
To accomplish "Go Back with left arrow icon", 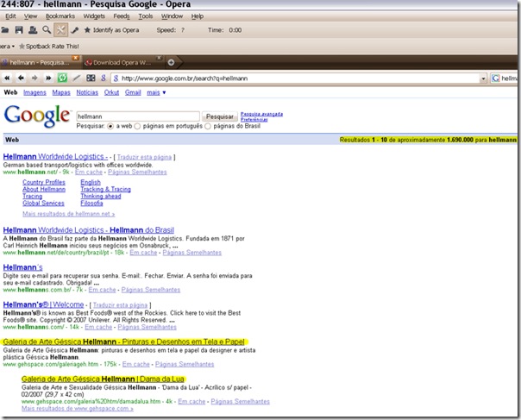I will (x=21, y=78).
